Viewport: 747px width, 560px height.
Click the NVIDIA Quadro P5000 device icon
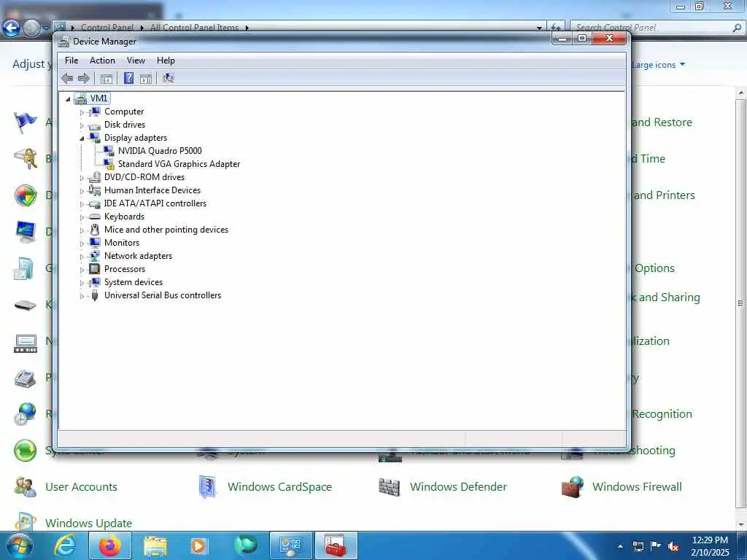(x=109, y=151)
